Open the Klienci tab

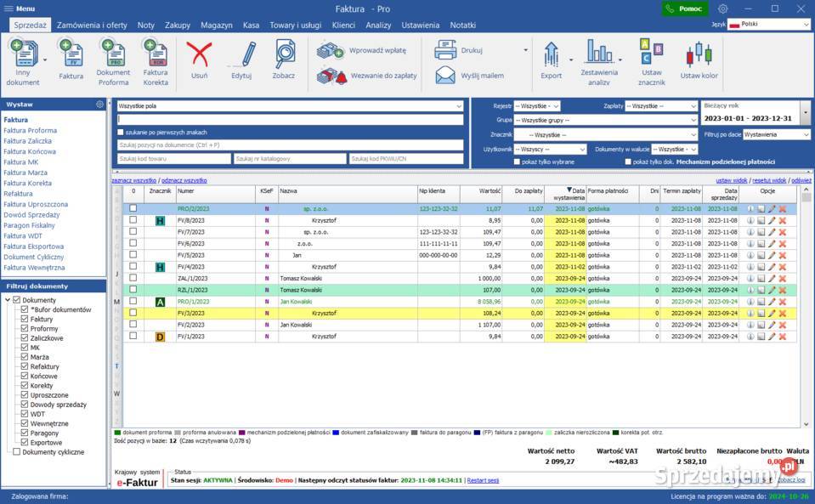343,25
